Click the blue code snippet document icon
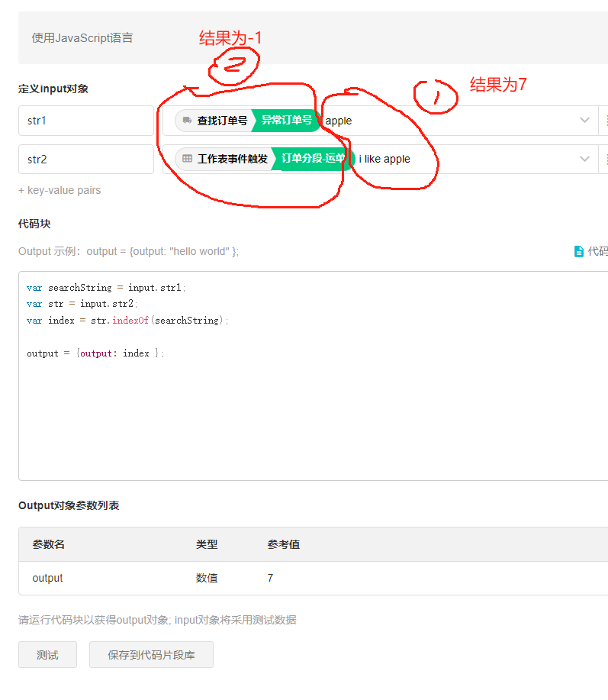This screenshot has width=608, height=700. click(x=578, y=251)
